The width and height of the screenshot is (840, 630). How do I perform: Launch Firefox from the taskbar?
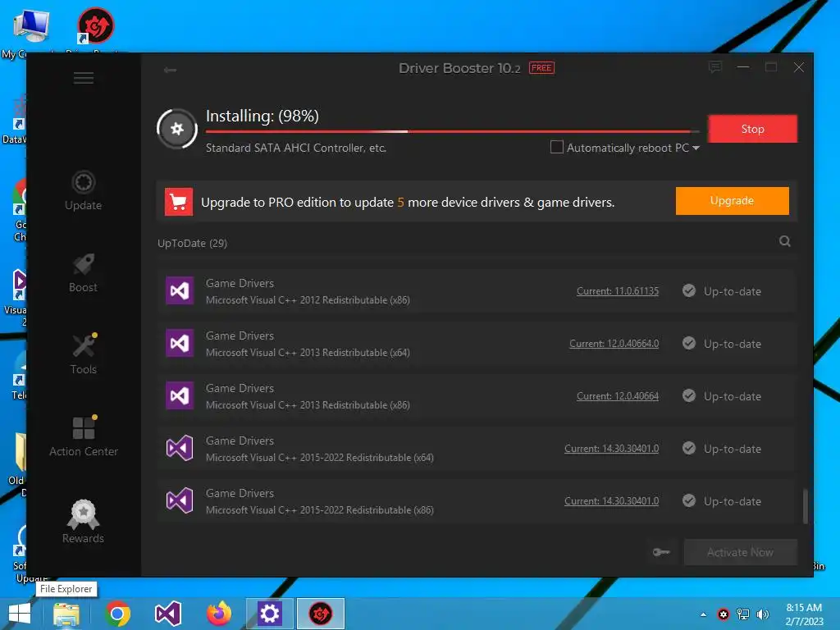(219, 614)
